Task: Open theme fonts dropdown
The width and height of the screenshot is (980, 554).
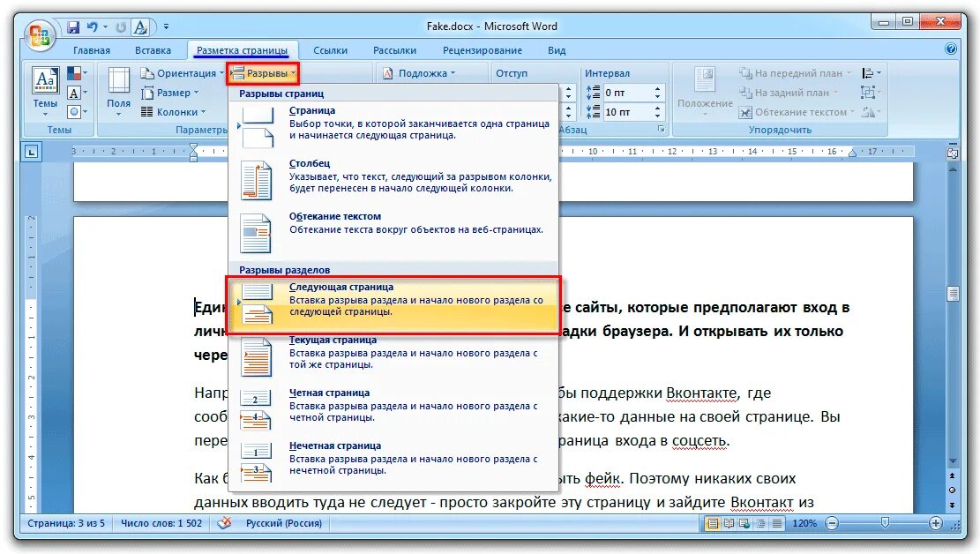Action: [77, 93]
